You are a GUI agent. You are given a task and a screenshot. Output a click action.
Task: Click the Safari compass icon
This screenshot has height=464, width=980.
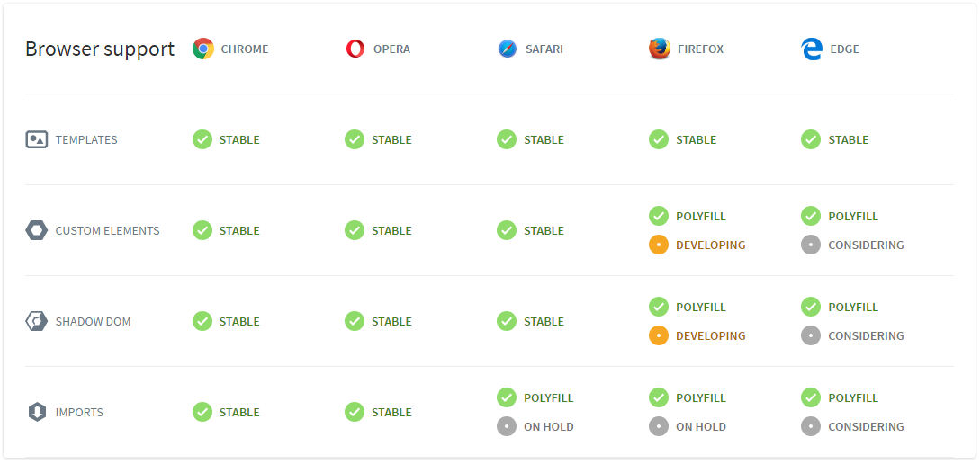[508, 49]
